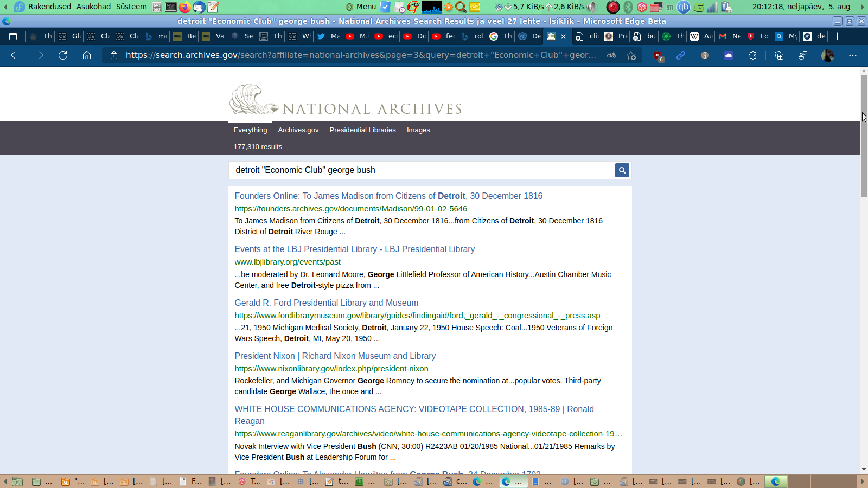Open the panel Menu button
Screen dimensions: 868x488
361,7
